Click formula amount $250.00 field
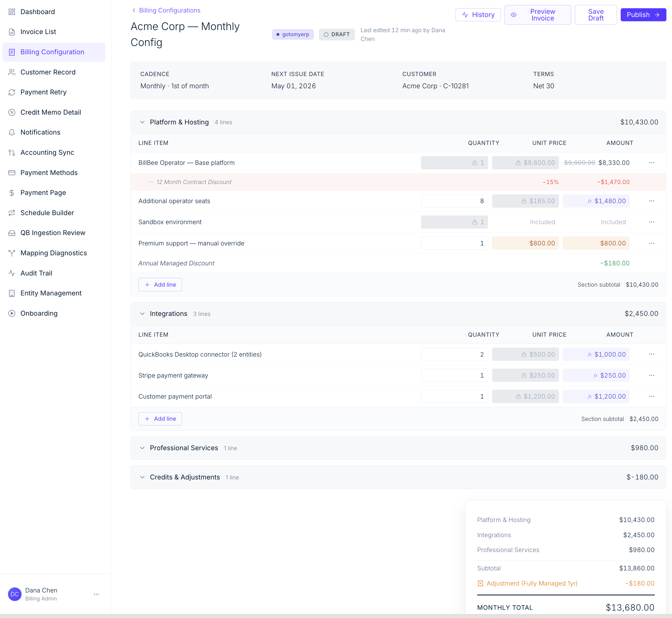Image resolution: width=672 pixels, height=618 pixels. pyautogui.click(x=596, y=375)
